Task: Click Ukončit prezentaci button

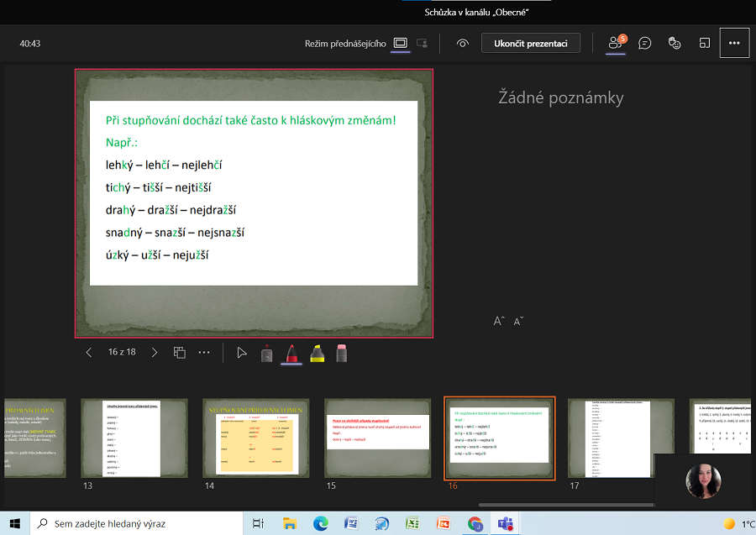Action: click(x=530, y=44)
